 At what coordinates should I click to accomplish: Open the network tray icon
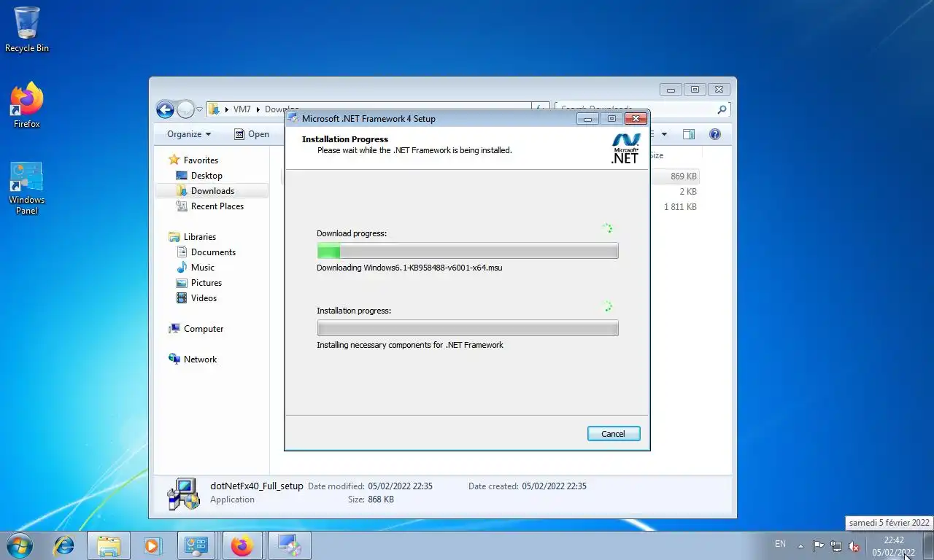click(x=836, y=546)
